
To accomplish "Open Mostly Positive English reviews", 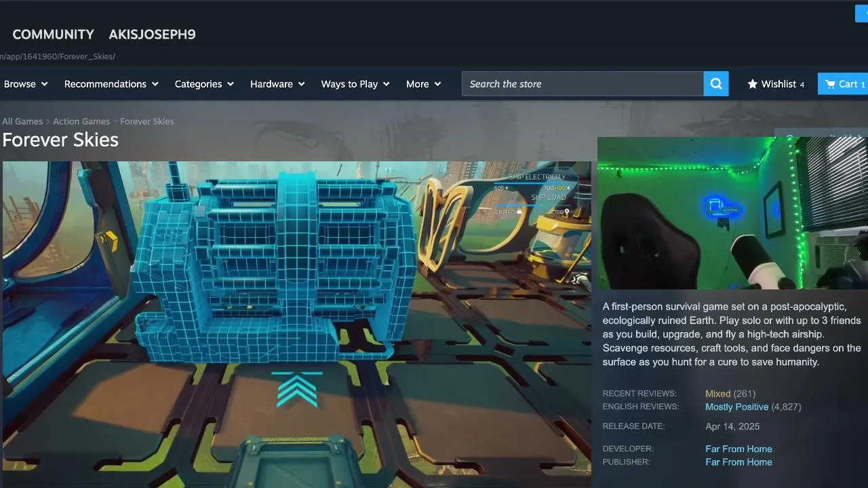I will coord(736,407).
